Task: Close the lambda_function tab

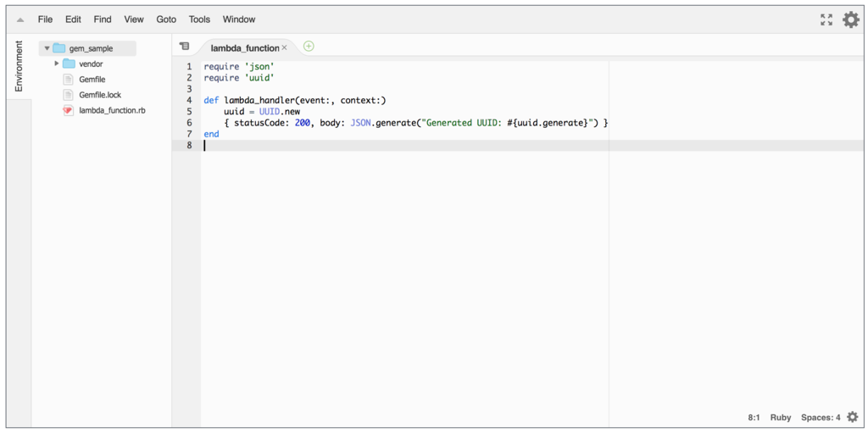Action: pos(285,48)
